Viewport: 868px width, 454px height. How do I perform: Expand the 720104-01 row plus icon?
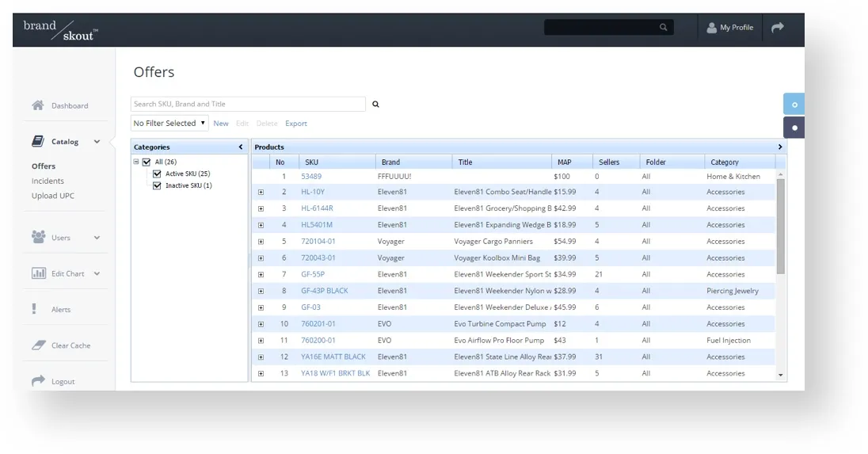point(261,242)
